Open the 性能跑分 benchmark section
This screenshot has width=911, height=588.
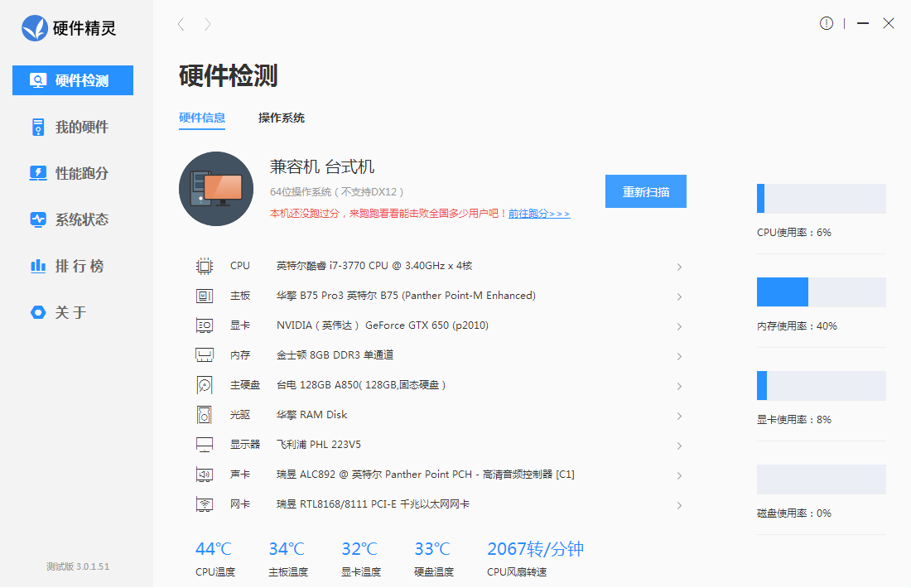click(72, 173)
